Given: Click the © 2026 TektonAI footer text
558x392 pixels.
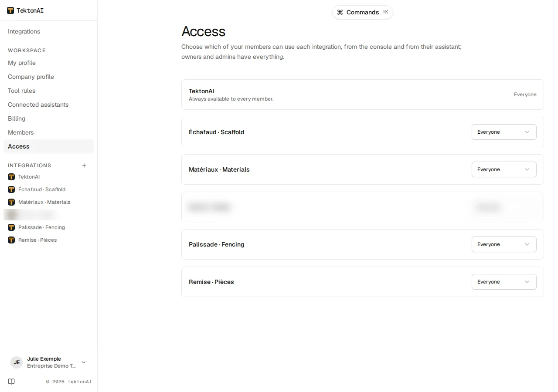Looking at the screenshot, I should [x=69, y=382].
